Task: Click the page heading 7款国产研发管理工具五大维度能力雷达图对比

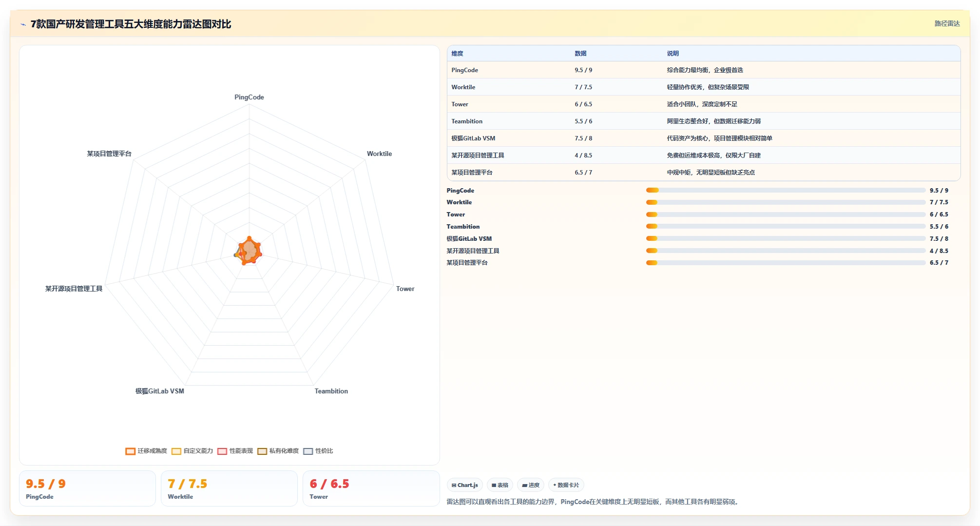Action: [131, 24]
